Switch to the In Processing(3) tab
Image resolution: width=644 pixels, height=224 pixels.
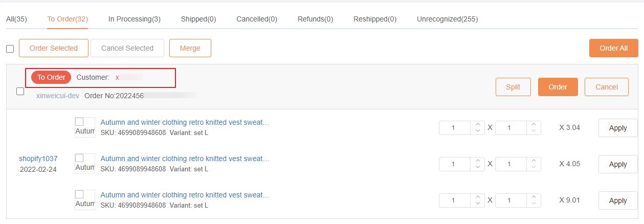[x=135, y=19]
